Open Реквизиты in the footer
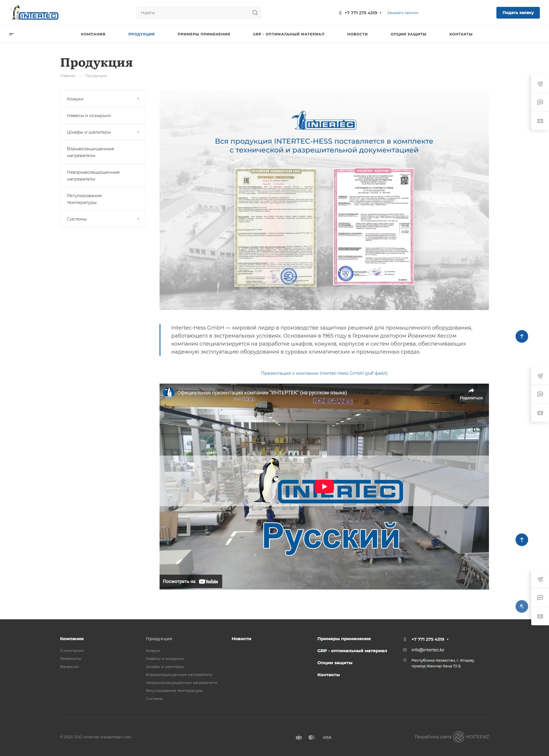 click(70, 658)
